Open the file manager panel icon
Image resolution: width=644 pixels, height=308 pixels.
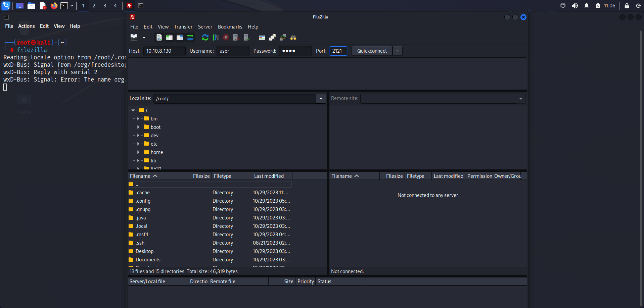pos(31,6)
